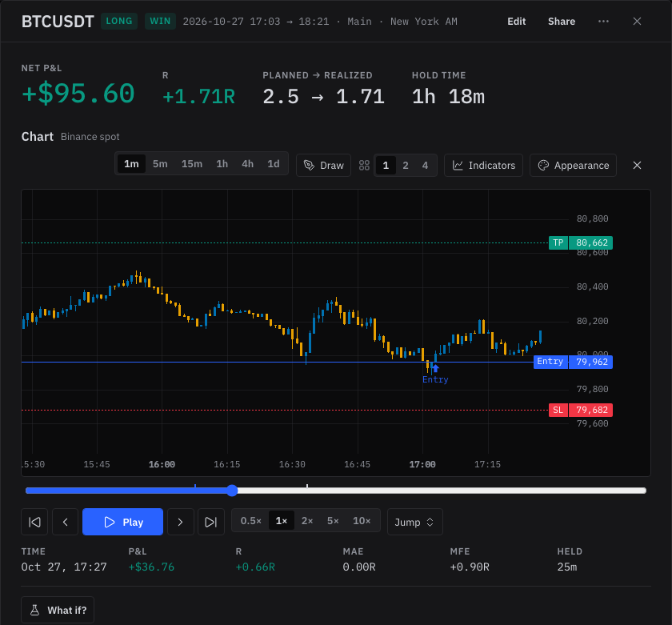Viewport: 672px width, 625px height.
Task: Select two-chart layout 2
Action: point(406,166)
